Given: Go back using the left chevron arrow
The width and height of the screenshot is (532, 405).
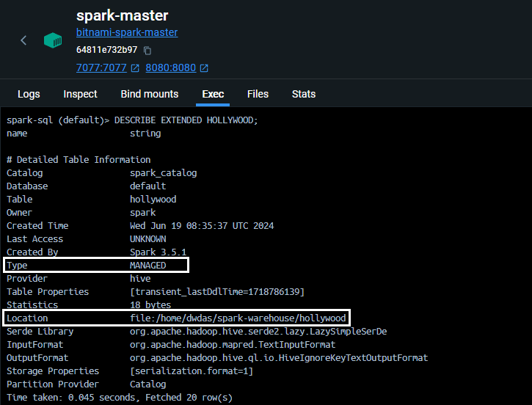Looking at the screenshot, I should (x=23, y=40).
